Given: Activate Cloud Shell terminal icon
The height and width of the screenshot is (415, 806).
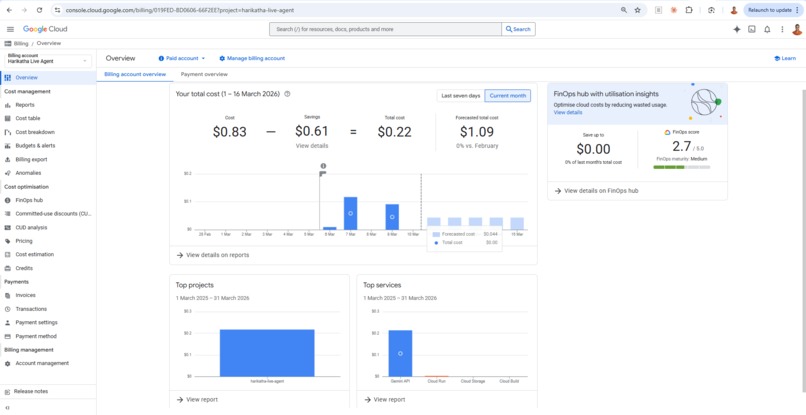Looking at the screenshot, I should tap(752, 29).
